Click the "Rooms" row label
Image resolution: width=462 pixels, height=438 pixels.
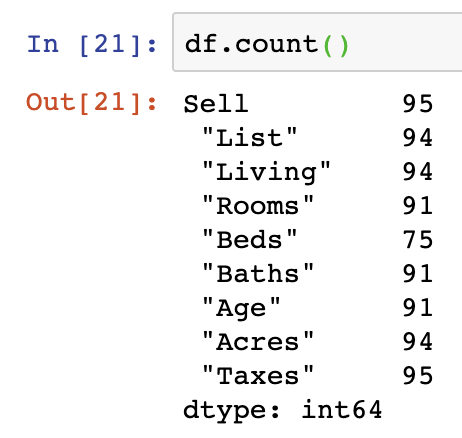(258, 206)
